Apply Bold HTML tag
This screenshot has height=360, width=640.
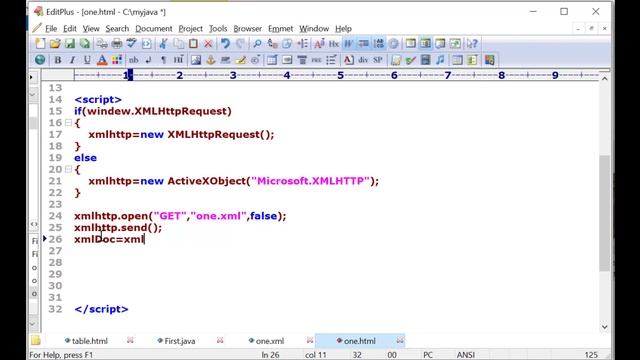tap(58, 60)
